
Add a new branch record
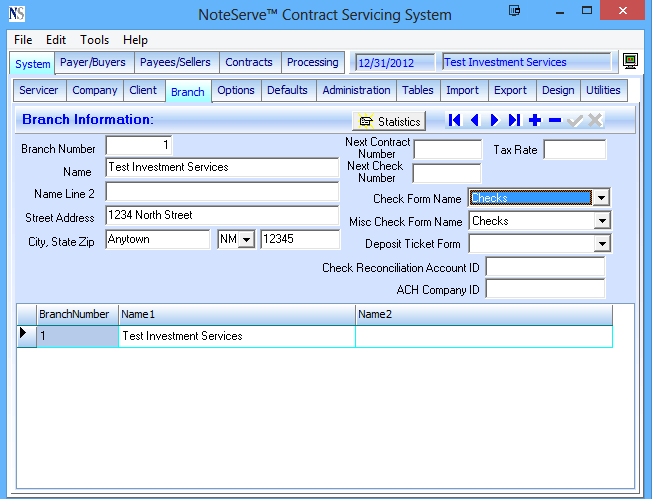(535, 121)
